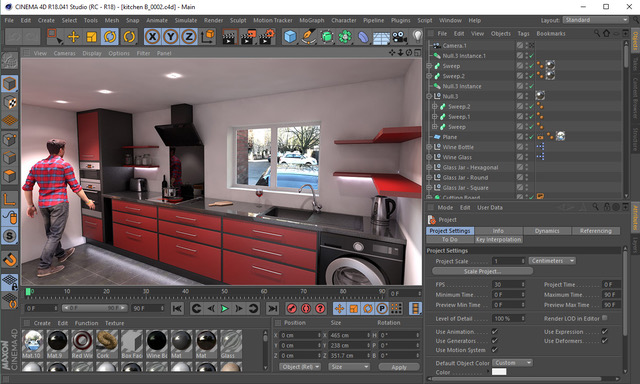640x384 pixels.
Task: Open the MoGraph menu
Action: (312, 20)
